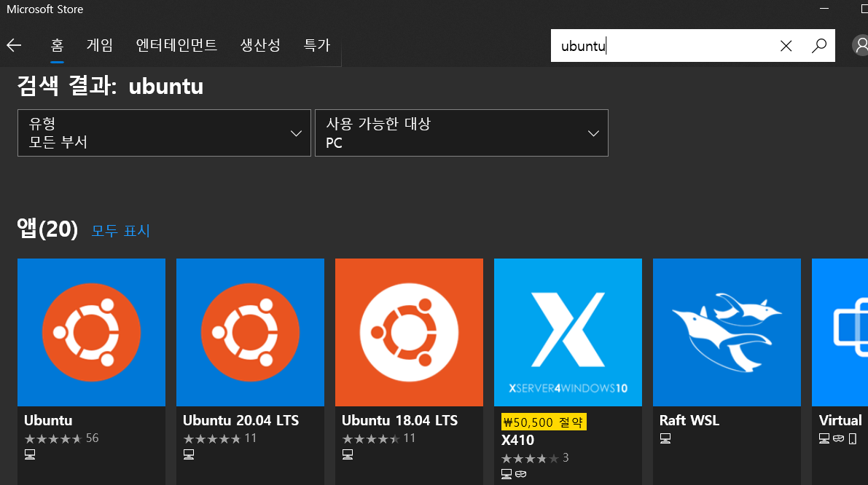Open the Ubuntu 18.04 LTS orange tile
868x485 pixels.
click(409, 332)
